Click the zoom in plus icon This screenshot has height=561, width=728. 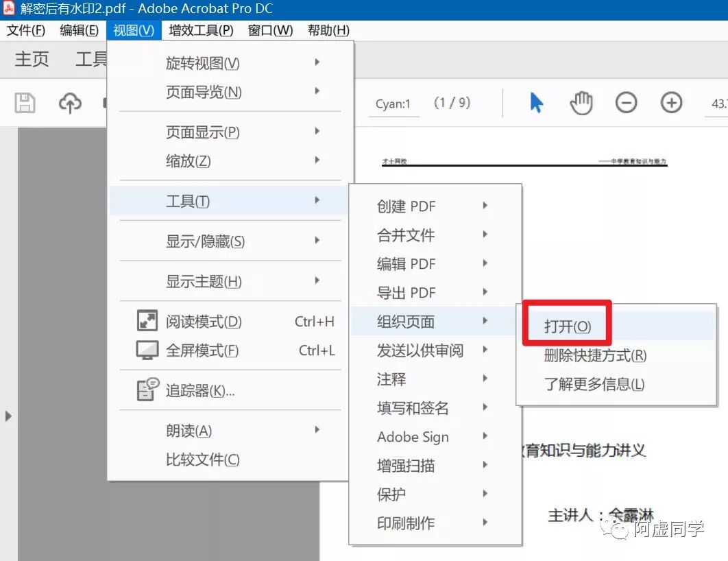pos(671,103)
